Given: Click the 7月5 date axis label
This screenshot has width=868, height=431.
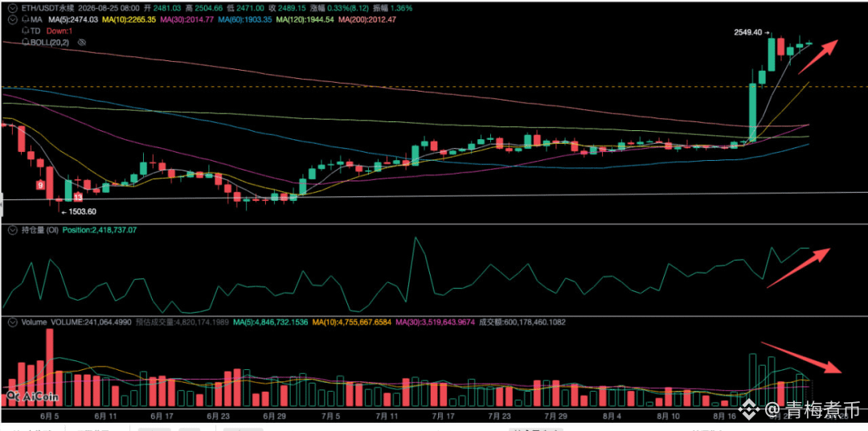Looking at the screenshot, I should coord(330,416).
